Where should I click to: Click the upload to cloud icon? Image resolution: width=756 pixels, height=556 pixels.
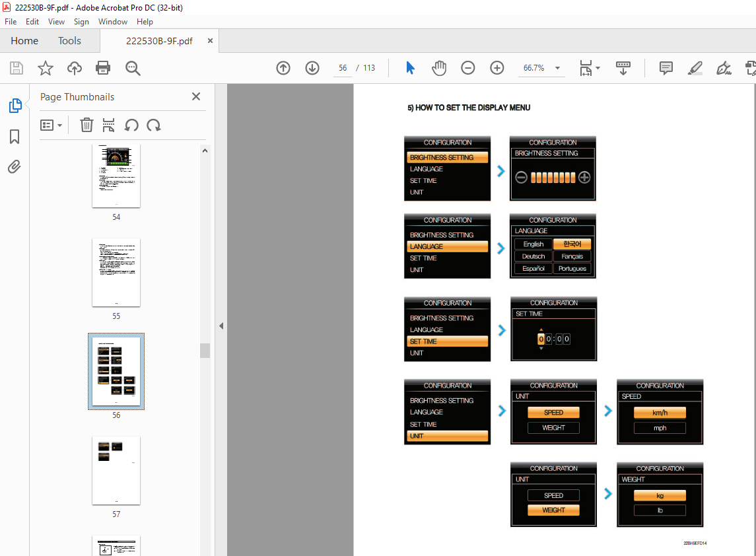pos(74,68)
